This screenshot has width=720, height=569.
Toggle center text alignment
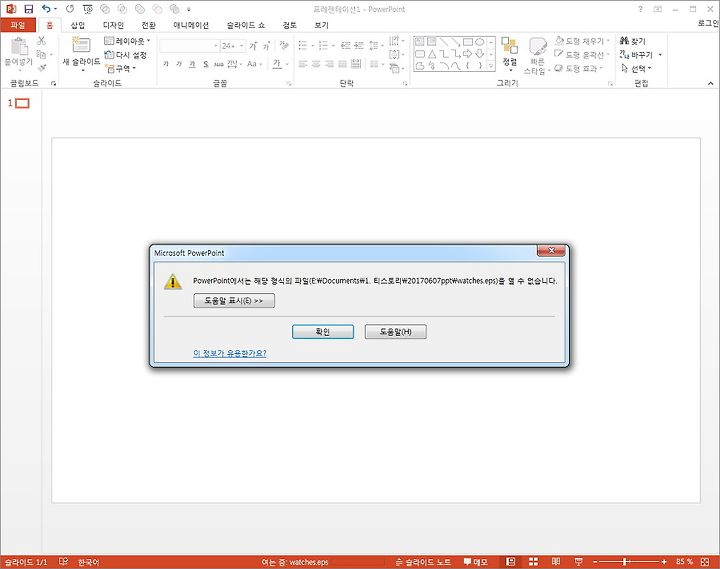[316, 64]
